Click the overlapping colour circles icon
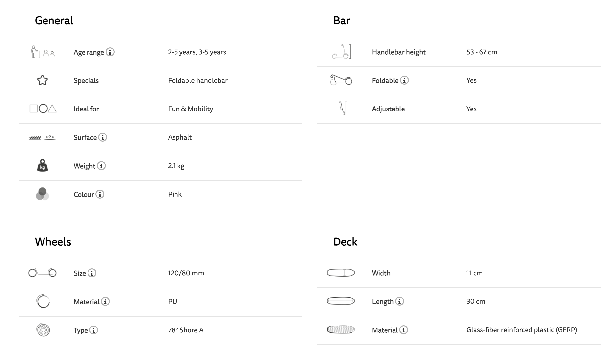The image size is (614, 364). [x=43, y=194]
